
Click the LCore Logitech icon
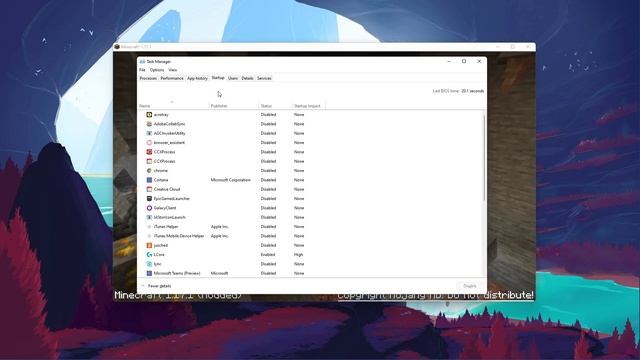pyautogui.click(x=149, y=255)
